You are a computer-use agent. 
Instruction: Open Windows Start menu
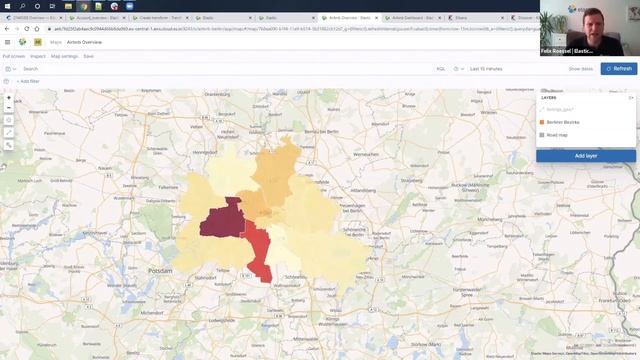pyautogui.click(x=7, y=6)
